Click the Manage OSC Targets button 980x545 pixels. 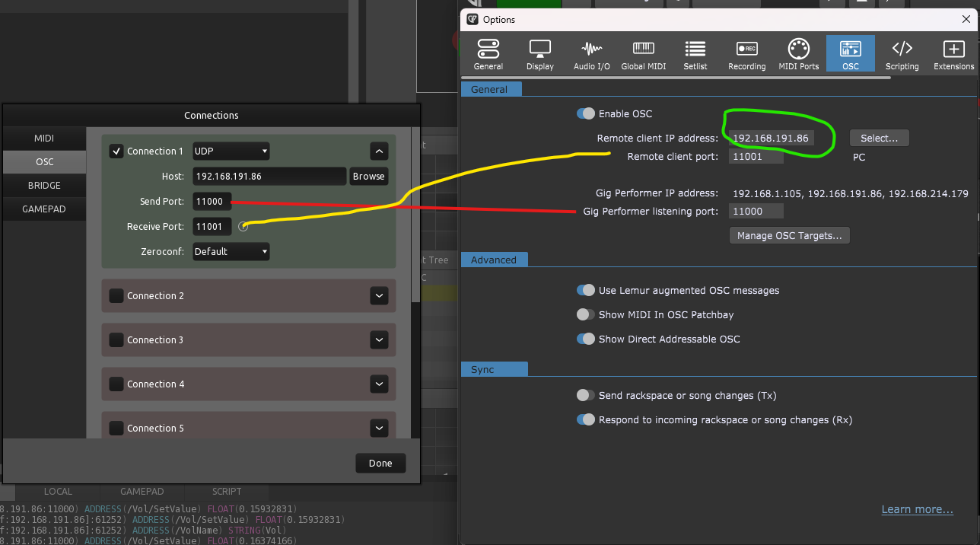click(789, 236)
